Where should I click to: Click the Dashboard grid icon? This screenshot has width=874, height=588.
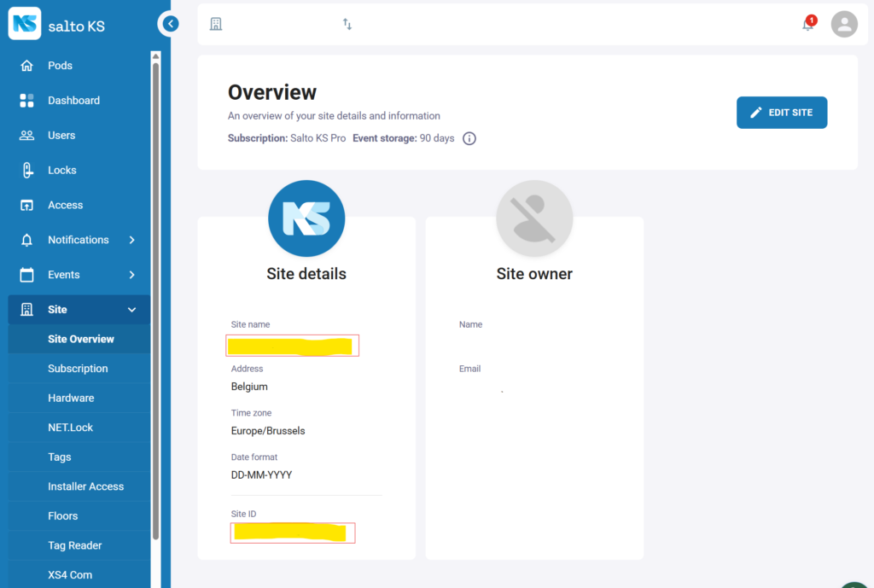[x=26, y=101]
